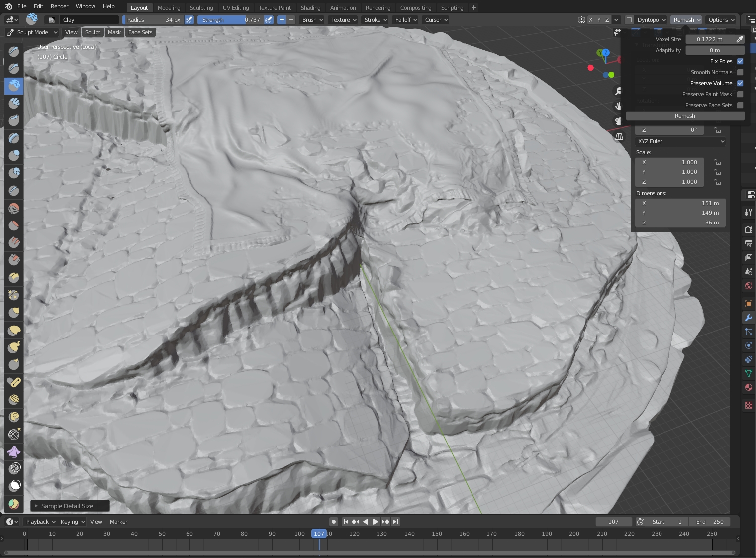Open the Options dropdown
Screen dimensions: 756x558
pos(721,20)
